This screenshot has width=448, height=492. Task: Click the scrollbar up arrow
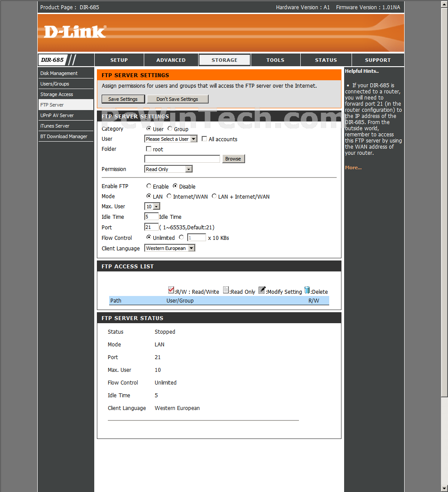[x=444, y=4]
